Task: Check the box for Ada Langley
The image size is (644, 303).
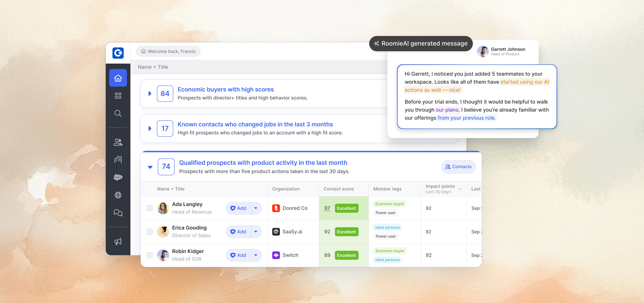Action: [150, 208]
